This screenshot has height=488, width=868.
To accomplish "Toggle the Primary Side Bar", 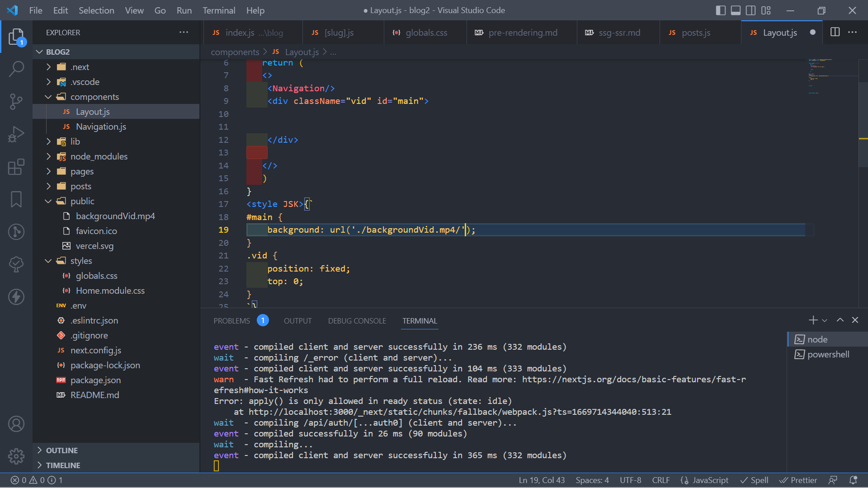I will tap(720, 10).
